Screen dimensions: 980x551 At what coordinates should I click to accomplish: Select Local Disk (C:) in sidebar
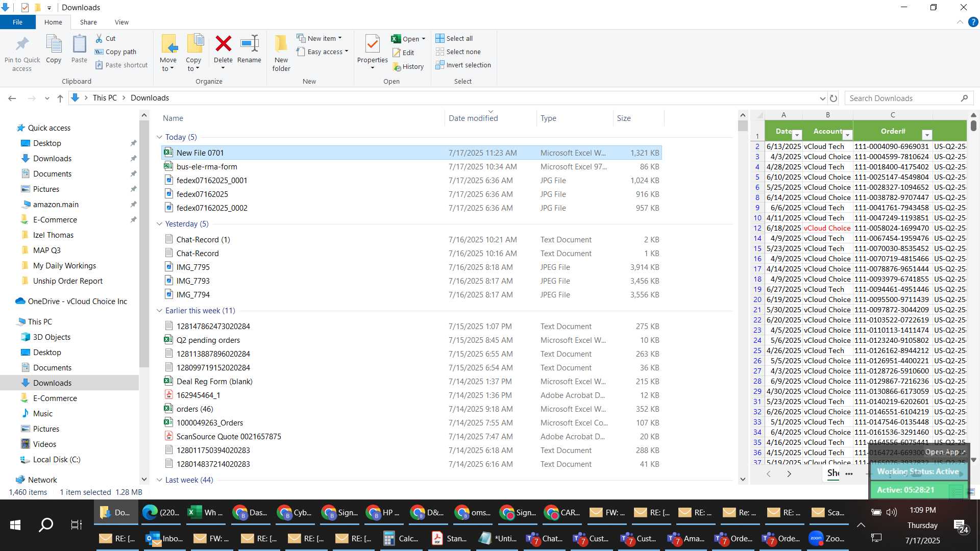pyautogui.click(x=57, y=460)
